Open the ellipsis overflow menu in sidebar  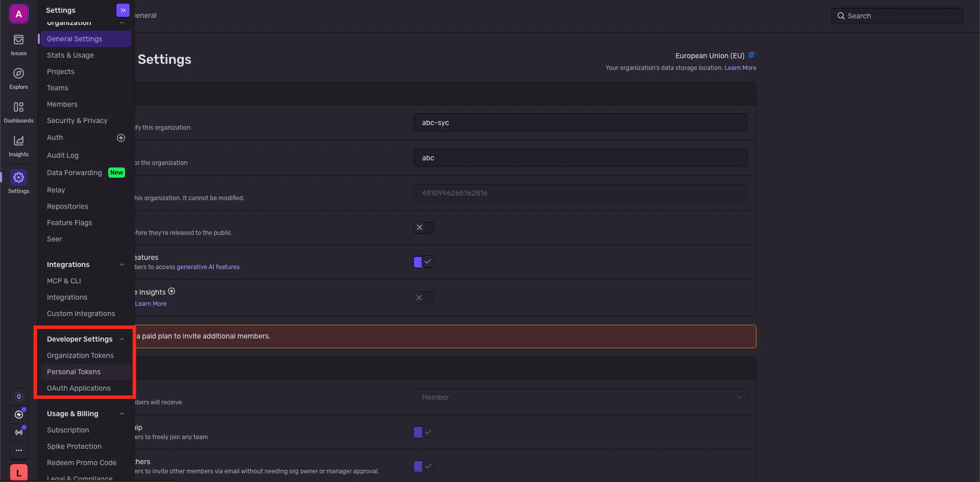click(19, 450)
